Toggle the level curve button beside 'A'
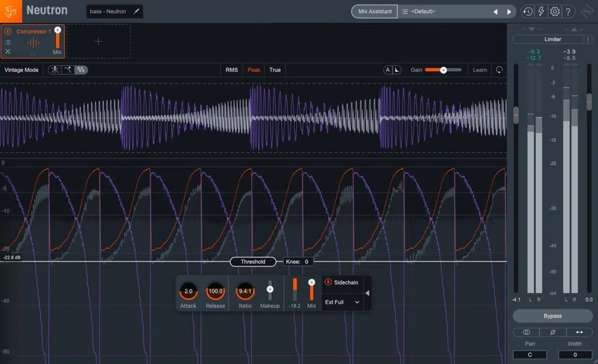 click(x=397, y=70)
